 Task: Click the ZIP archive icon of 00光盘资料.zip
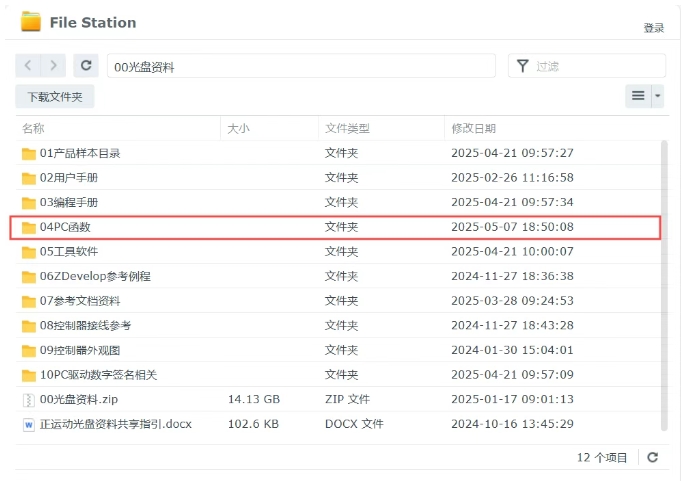(x=28, y=400)
